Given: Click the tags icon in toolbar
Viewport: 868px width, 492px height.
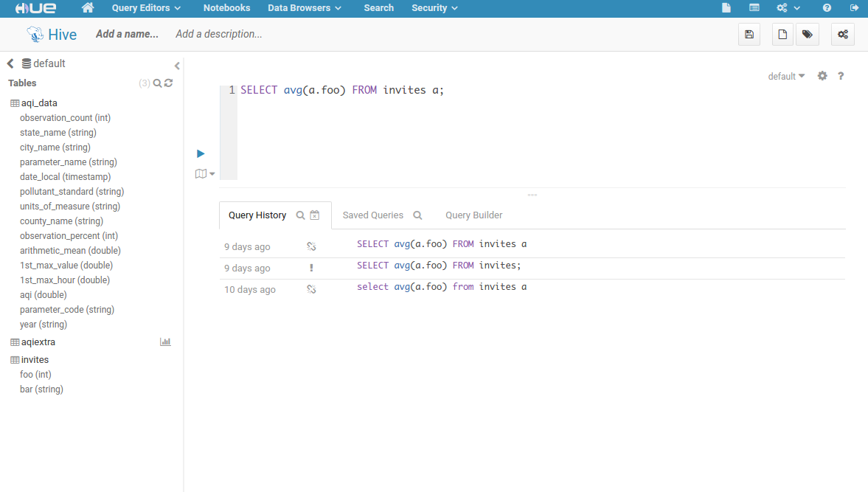Looking at the screenshot, I should click(808, 35).
